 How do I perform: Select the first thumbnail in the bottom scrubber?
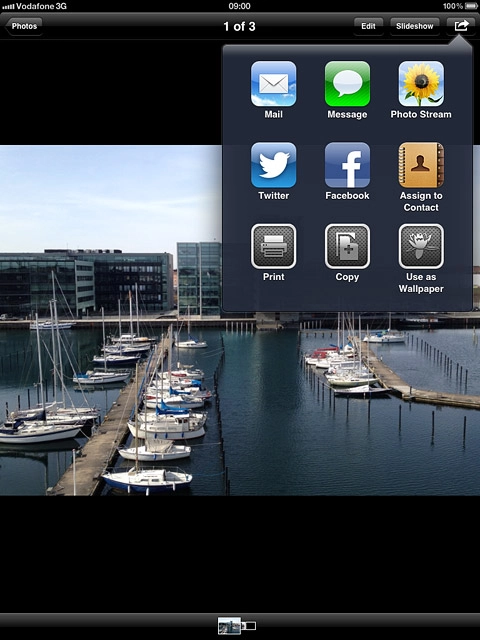[x=229, y=626]
